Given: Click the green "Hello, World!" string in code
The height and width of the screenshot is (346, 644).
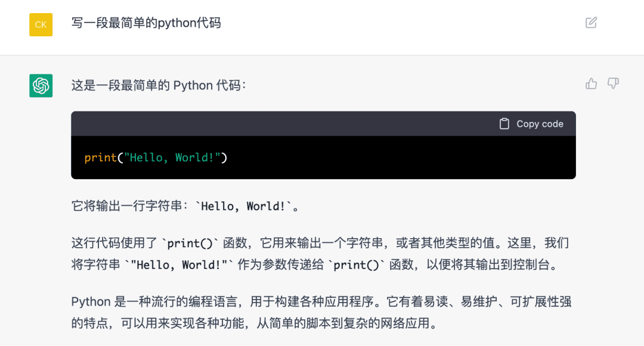Looking at the screenshot, I should coord(172,157).
